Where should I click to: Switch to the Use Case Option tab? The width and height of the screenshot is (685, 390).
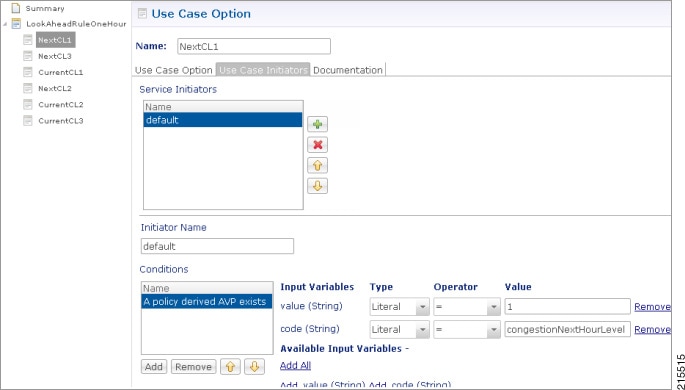(x=173, y=70)
